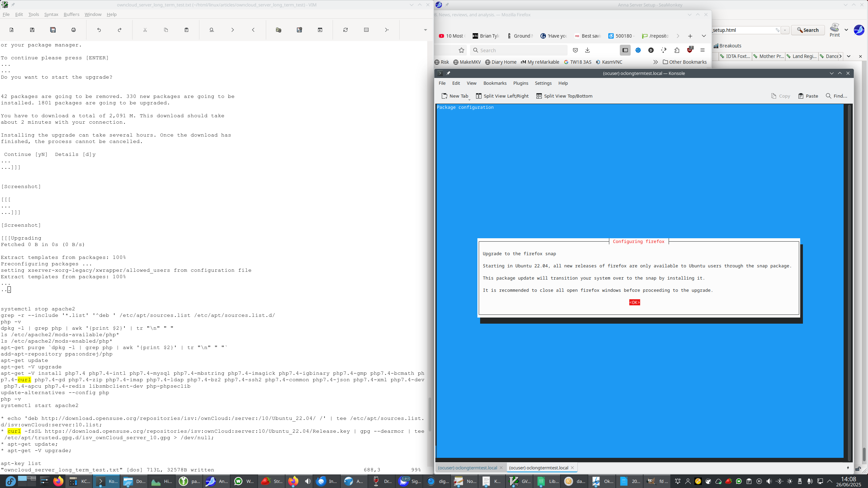Switch to first oclongtermtest.local Konsole tab

[x=467, y=468]
